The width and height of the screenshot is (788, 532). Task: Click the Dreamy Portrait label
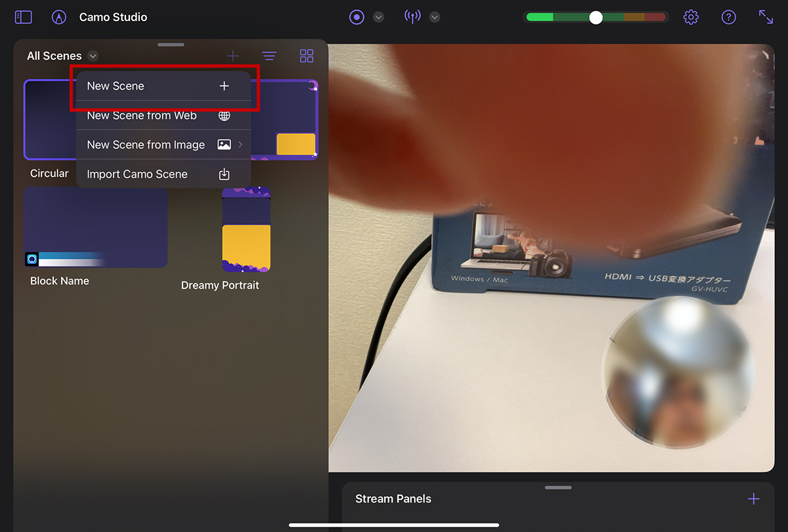pyautogui.click(x=220, y=285)
